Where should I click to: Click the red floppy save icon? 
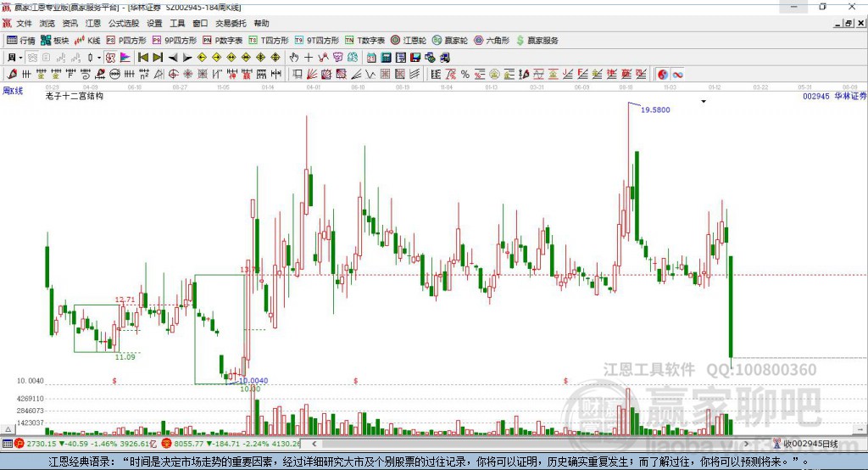coord(415,58)
